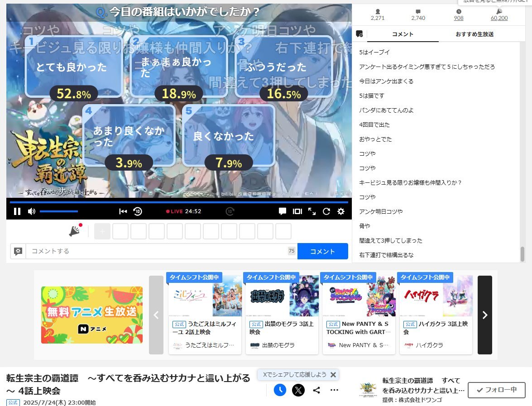This screenshot has width=532, height=406.
Task: Vote 良くなかった option 5
Action: point(229,136)
